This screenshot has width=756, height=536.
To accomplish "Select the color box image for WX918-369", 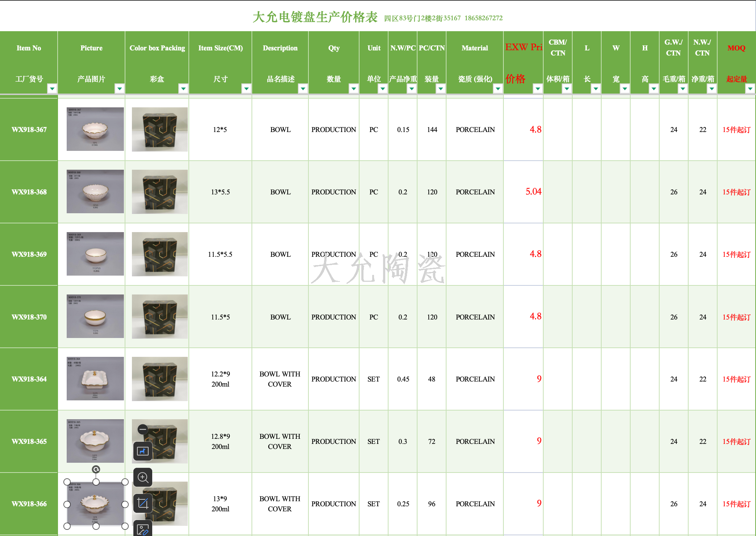I will click(x=160, y=254).
